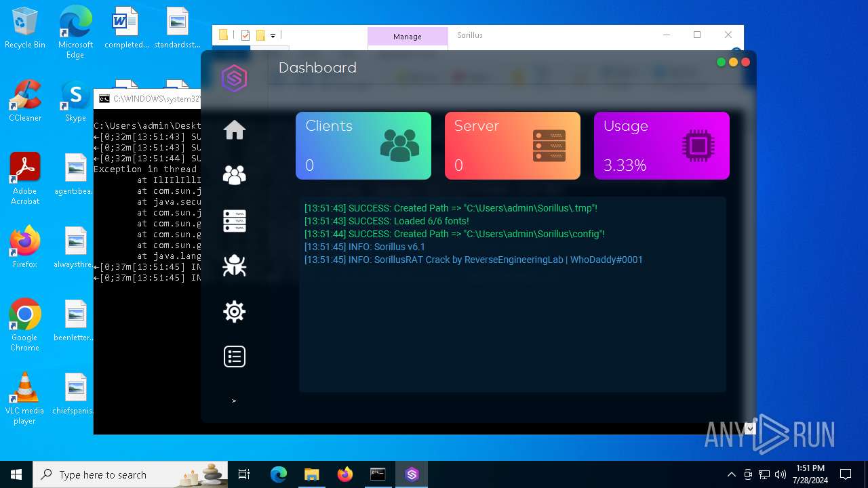Select log line about SorillusRAT Crack

point(473,260)
